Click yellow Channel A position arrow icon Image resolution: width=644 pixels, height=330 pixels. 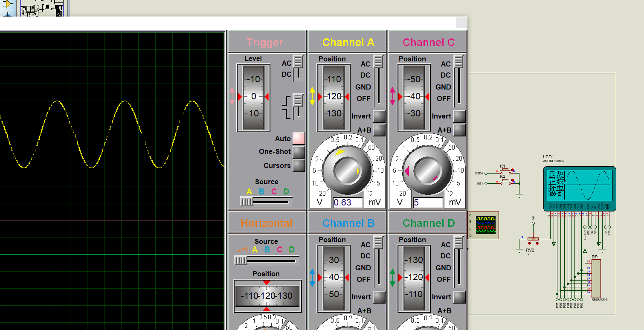tap(312, 96)
